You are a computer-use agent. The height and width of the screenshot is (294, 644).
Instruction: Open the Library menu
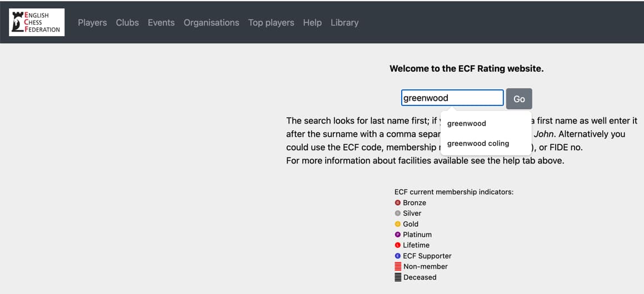click(x=345, y=23)
